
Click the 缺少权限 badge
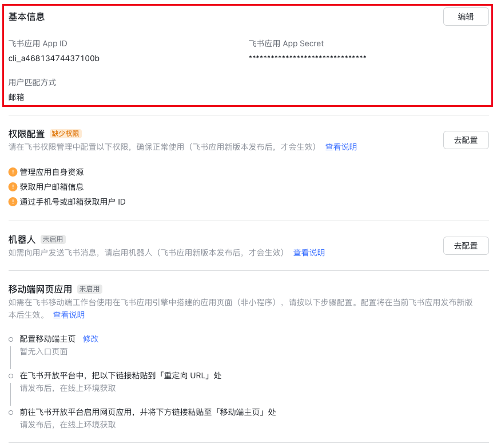click(x=65, y=134)
